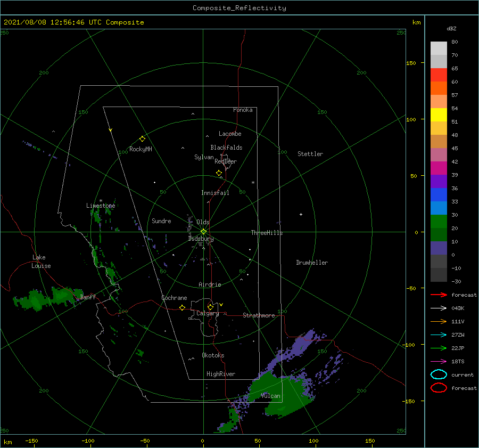Screen dimensions: 479x448
Task: Click the Banff label
Action: click(88, 297)
